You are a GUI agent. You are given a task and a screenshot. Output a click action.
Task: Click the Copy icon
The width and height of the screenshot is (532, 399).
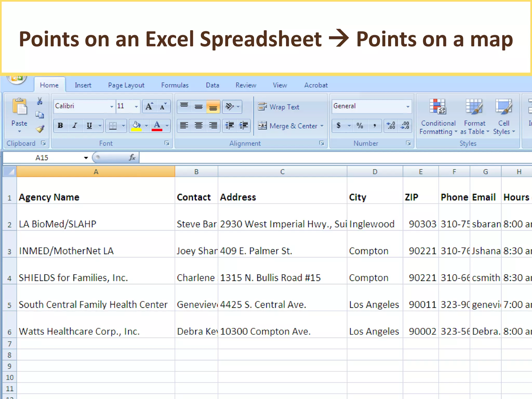pyautogui.click(x=40, y=115)
